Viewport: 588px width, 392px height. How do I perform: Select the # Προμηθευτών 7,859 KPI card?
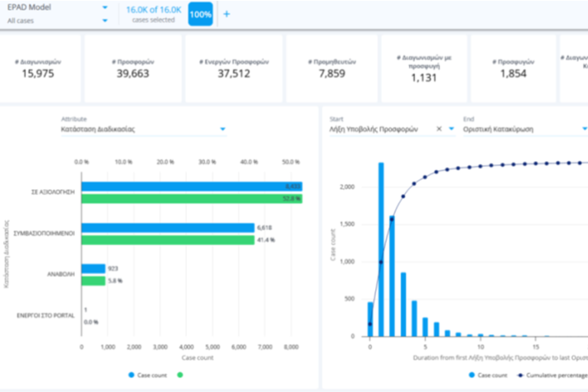[335, 68]
